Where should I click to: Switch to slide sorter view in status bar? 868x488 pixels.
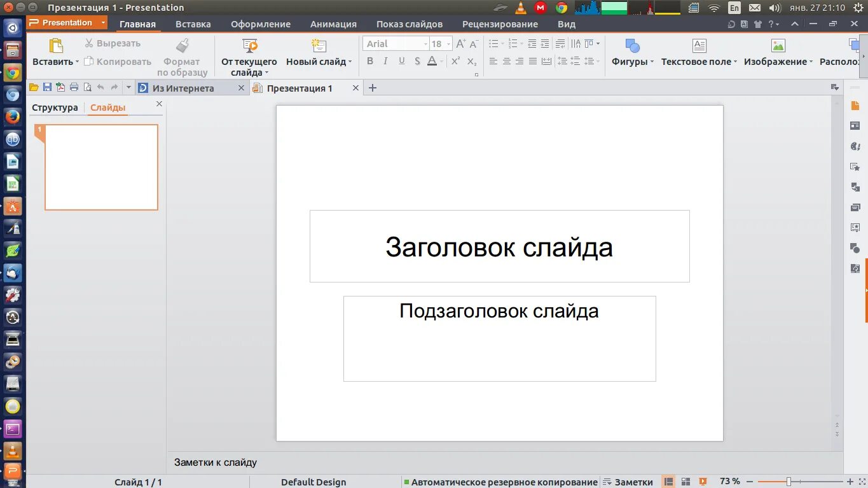tap(685, 482)
